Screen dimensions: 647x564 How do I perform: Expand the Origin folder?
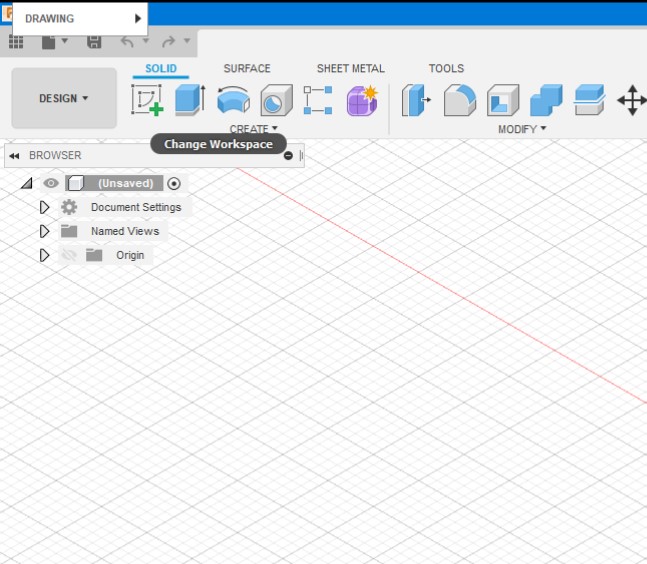[45, 255]
